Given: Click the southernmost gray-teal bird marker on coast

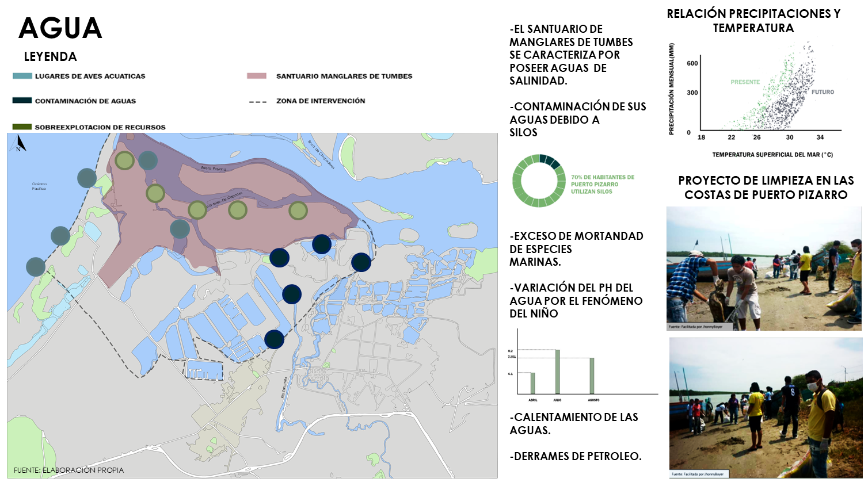Looking at the screenshot, I should (x=36, y=267).
